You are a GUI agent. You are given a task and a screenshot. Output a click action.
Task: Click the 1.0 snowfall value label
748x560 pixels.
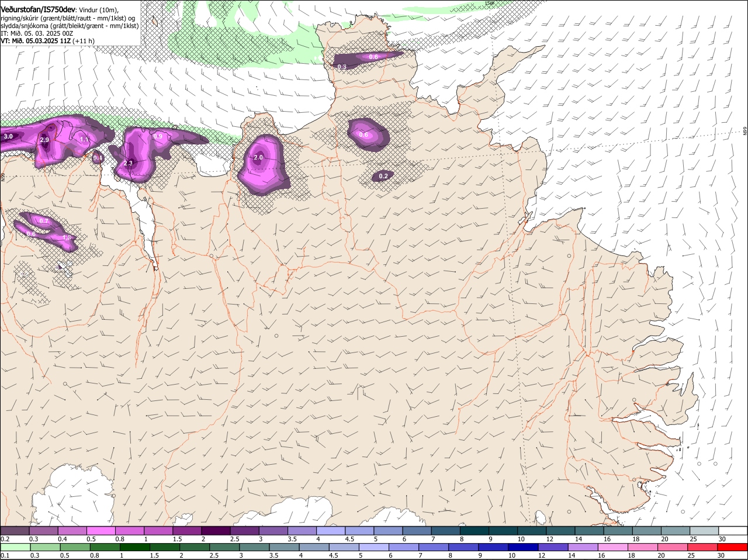[67, 238]
